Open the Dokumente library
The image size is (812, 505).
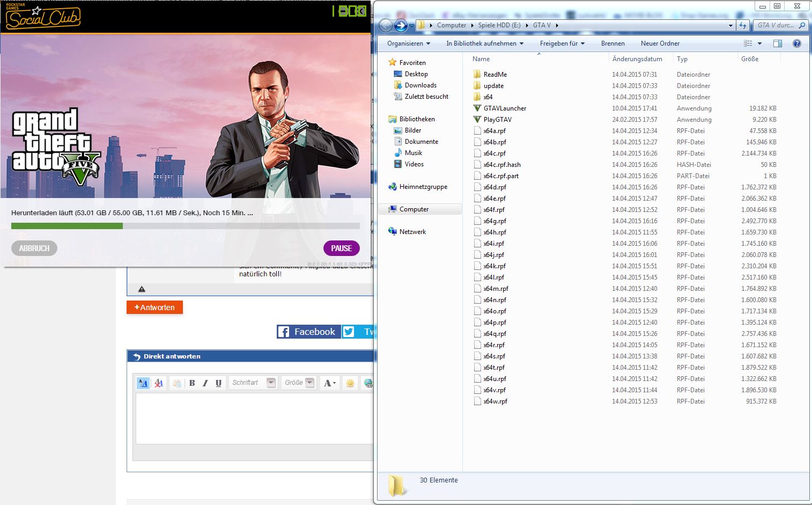point(422,142)
